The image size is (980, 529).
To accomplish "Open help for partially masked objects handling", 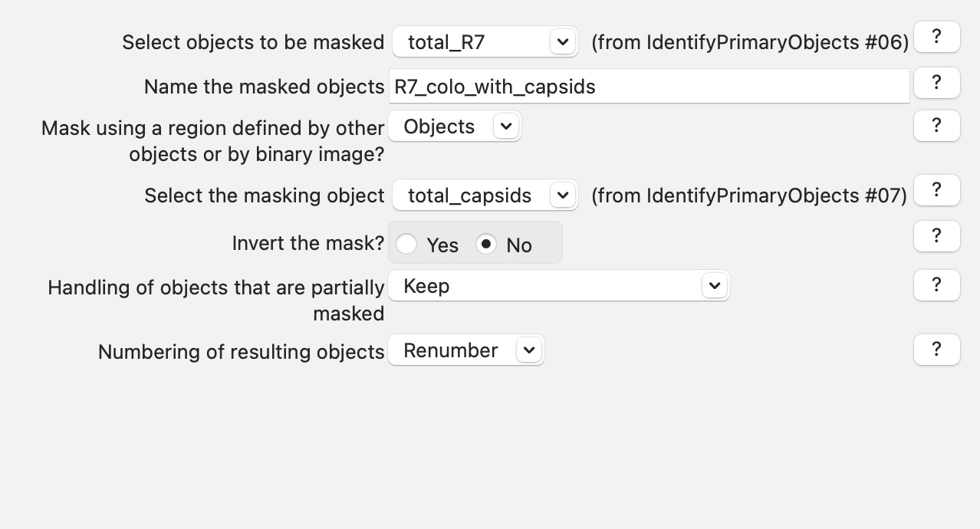I will [x=936, y=285].
